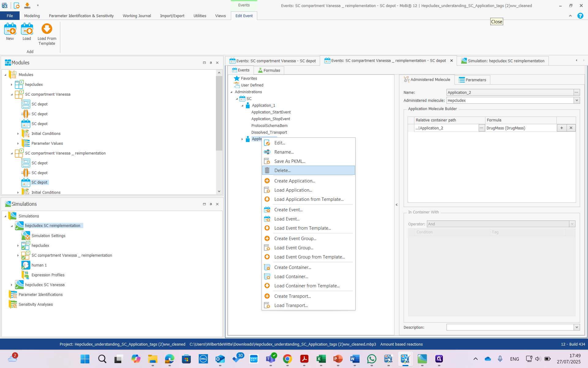Collapse the right panel with the splitter arrow
Image resolution: width=588 pixels, height=368 pixels.
pos(397,205)
